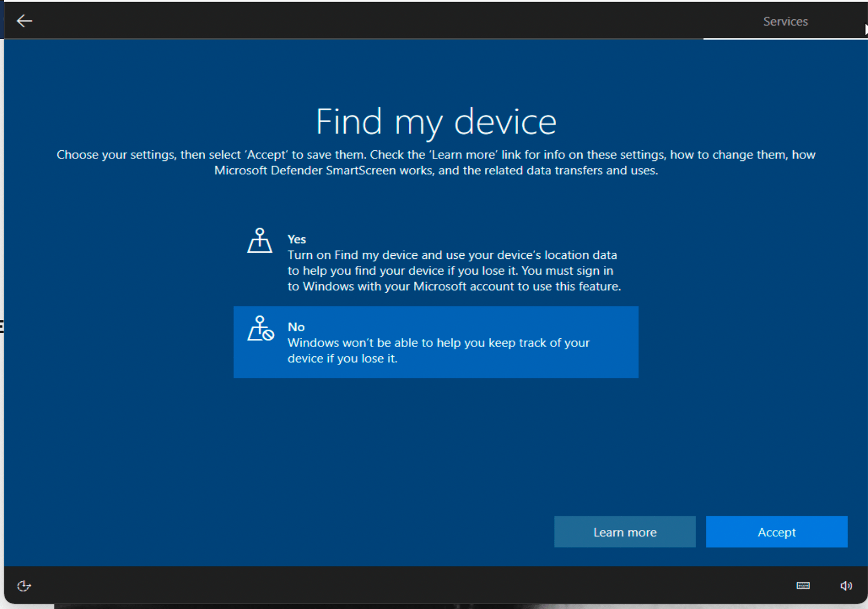Click the instructions paragraph text
Image resolution: width=868 pixels, height=609 pixels.
pos(436,162)
